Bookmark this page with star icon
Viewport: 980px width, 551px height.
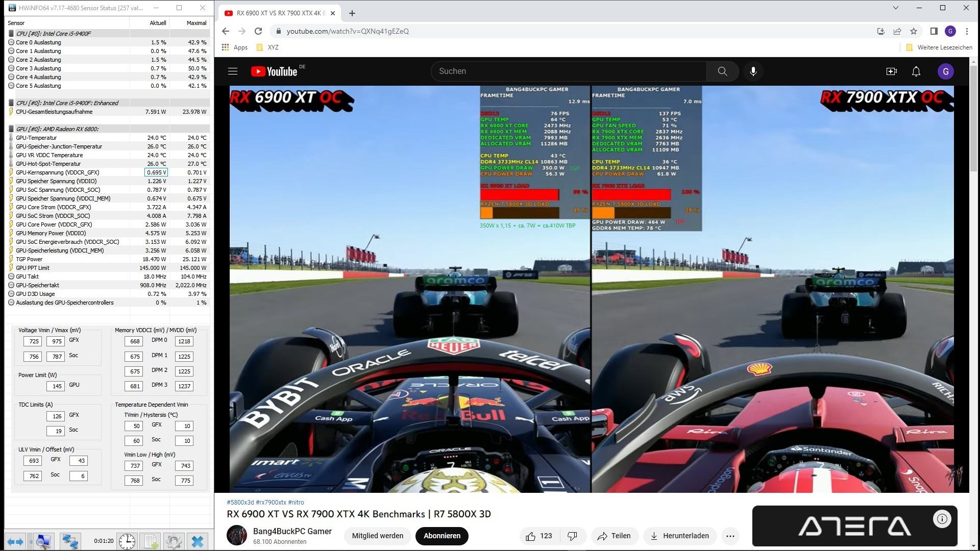914,31
